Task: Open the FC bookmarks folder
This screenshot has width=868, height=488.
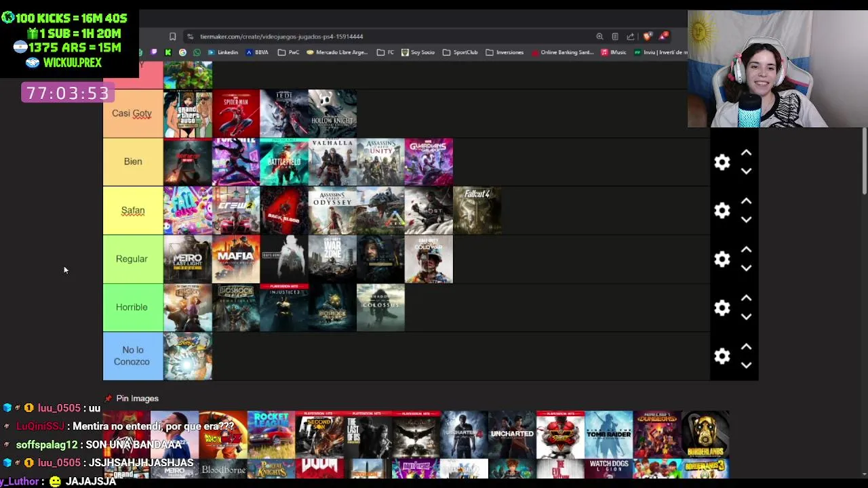Action: pos(385,52)
